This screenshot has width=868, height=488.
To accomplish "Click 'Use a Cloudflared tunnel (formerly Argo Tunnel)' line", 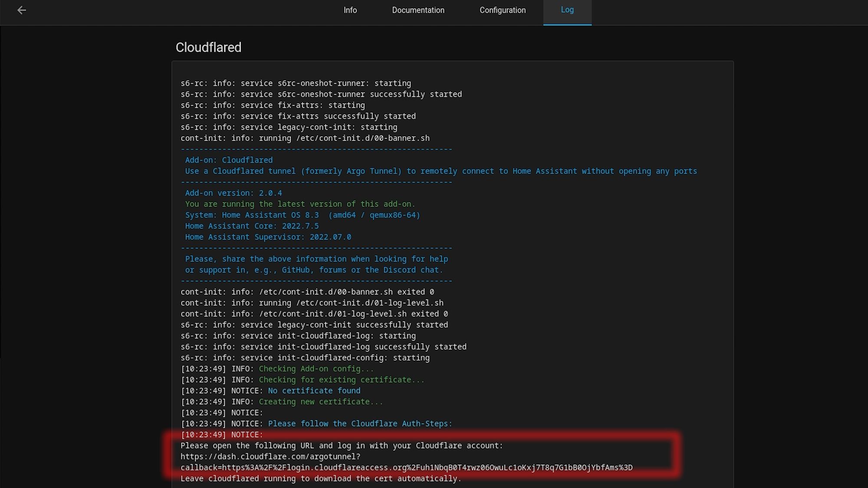I will [x=441, y=171].
